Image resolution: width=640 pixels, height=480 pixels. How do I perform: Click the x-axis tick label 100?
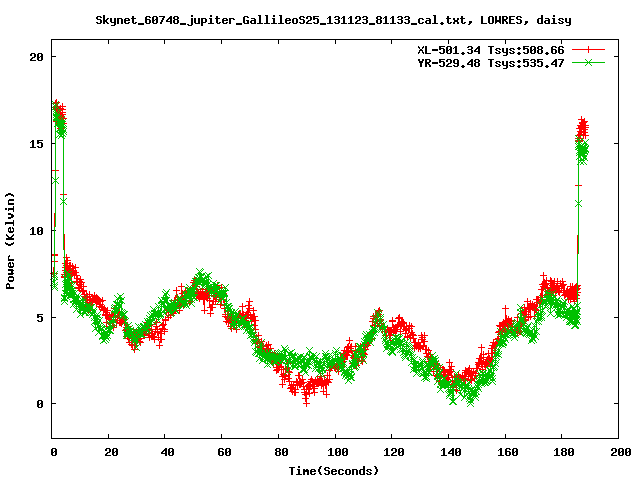coord(338,452)
